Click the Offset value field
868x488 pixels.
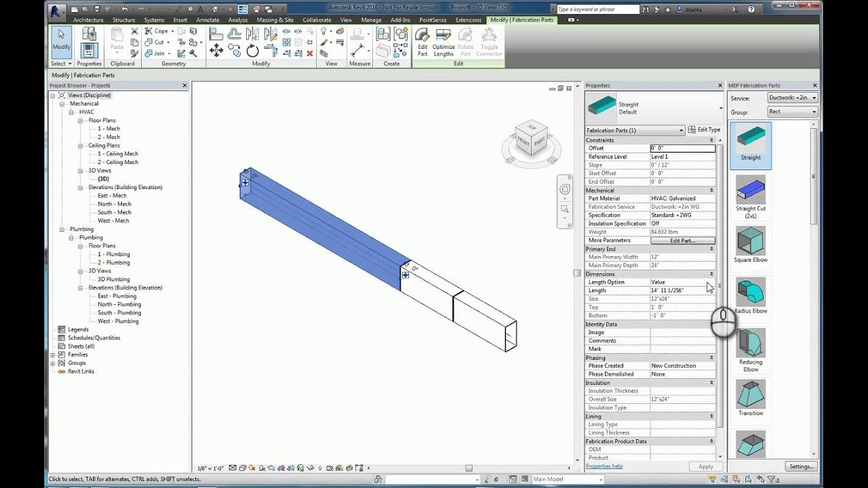682,148
